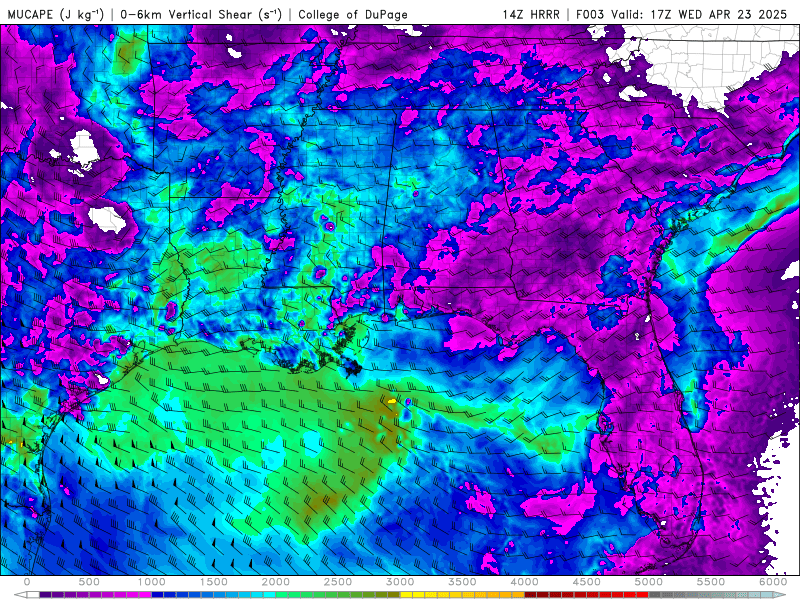Viewport: 800px width, 600px height.
Task: Click the 5500 colorbar tick label
Action: (711, 582)
